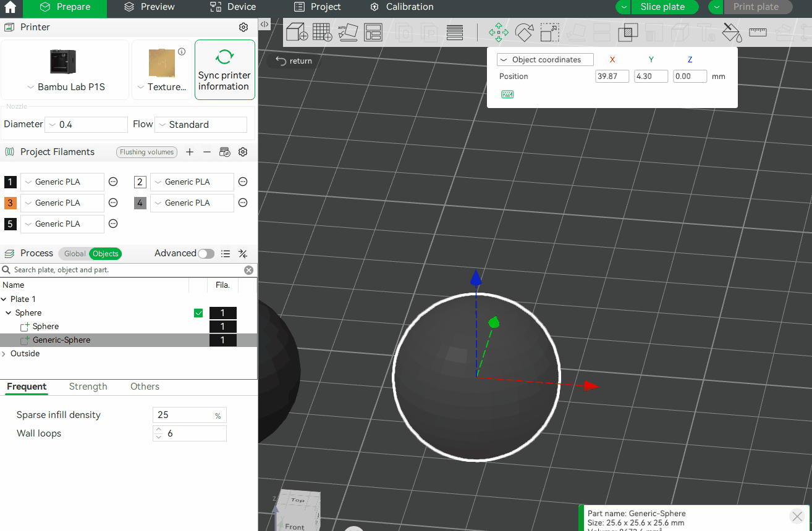Clear the object search field
The width and height of the screenshot is (812, 531).
click(248, 270)
